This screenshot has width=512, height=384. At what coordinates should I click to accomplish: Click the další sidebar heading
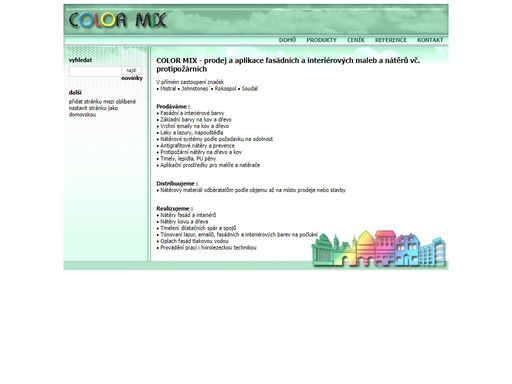[x=75, y=93]
